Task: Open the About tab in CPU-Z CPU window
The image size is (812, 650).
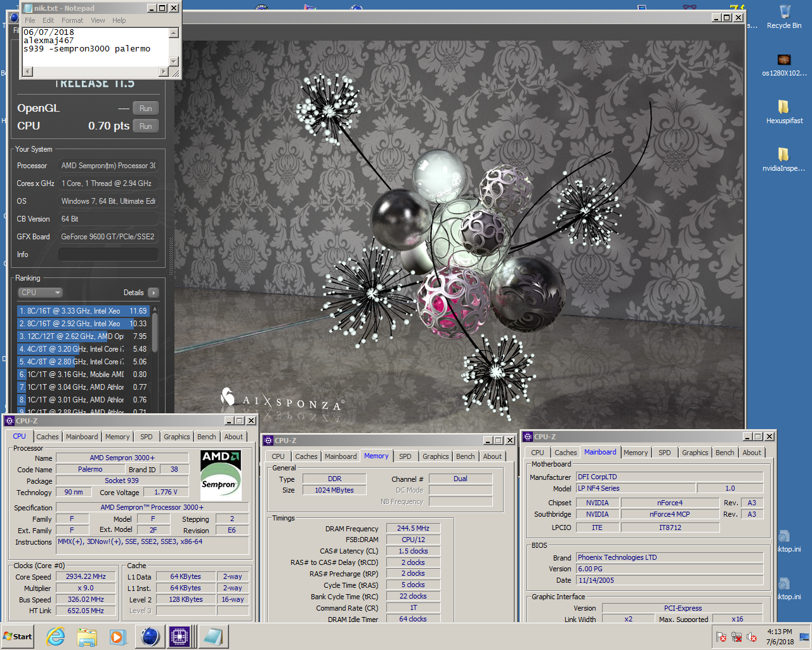Action: tap(233, 437)
